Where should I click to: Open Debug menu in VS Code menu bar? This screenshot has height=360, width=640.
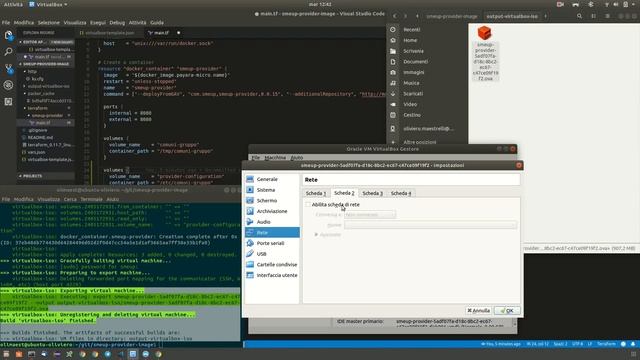[x=117, y=22]
